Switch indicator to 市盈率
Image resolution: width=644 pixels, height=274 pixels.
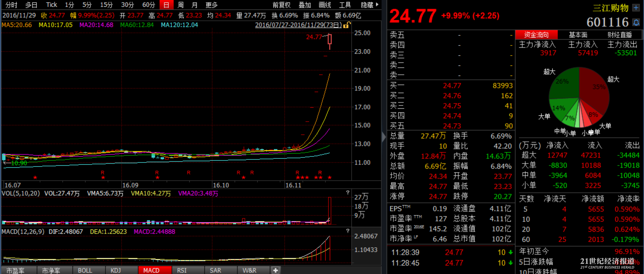tap(18, 270)
